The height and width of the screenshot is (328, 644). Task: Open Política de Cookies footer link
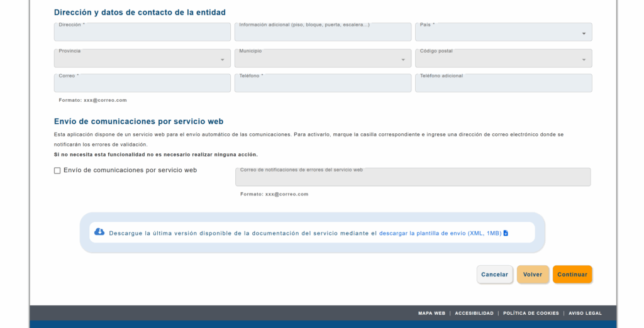[x=531, y=313]
